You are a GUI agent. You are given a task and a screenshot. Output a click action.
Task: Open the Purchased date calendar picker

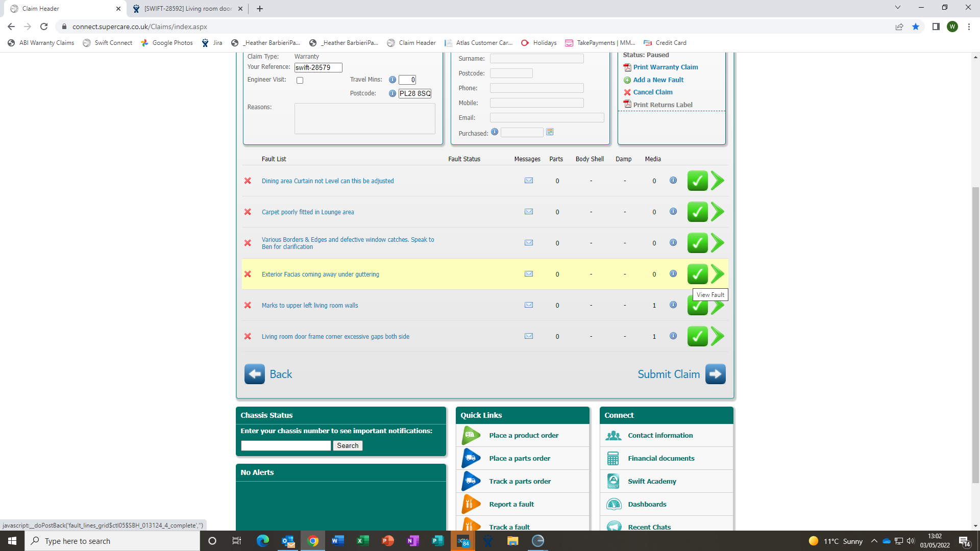[550, 132]
